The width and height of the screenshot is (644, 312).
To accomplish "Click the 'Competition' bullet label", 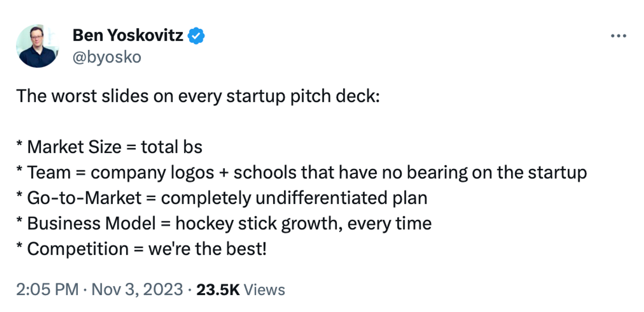I will tap(78, 249).
